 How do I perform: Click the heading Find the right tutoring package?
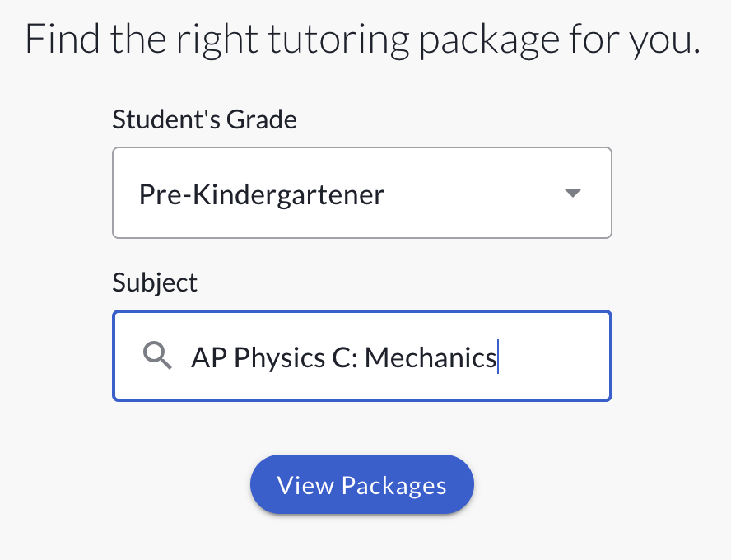pos(363,40)
